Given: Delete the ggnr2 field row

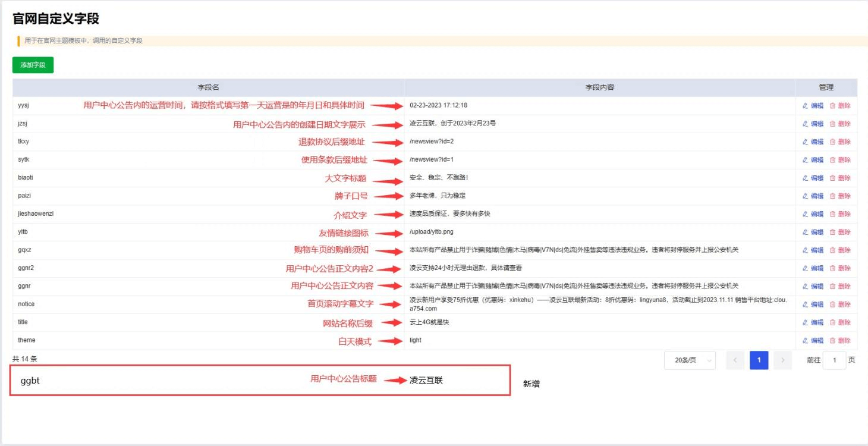Looking at the screenshot, I should click(x=840, y=268).
